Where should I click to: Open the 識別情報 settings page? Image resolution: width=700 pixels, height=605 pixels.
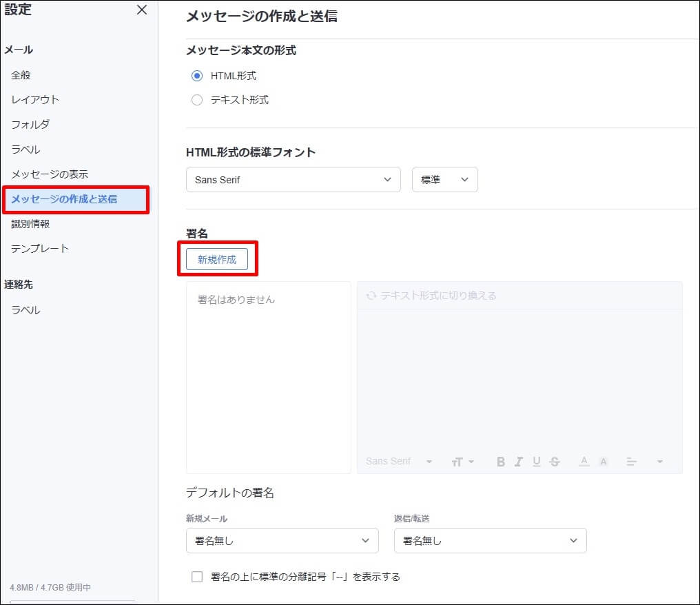(x=30, y=224)
